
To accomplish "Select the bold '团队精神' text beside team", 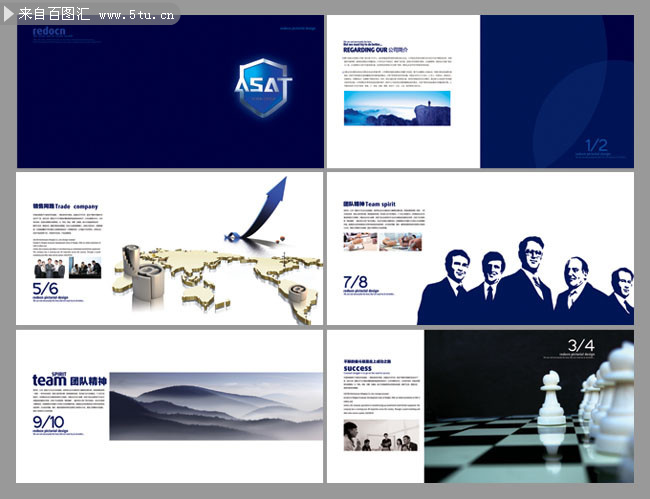I will (88, 381).
